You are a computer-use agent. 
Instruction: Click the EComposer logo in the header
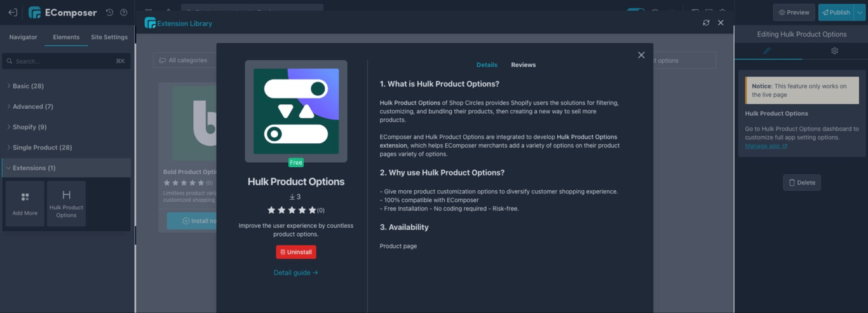(x=62, y=12)
